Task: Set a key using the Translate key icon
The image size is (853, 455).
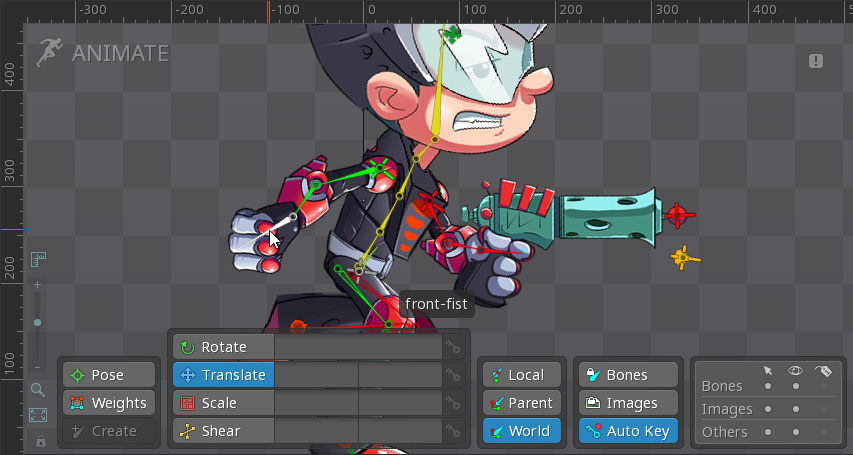Action: 454,375
